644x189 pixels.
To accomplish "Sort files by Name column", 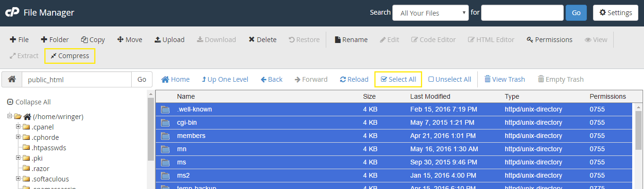I will point(186,96).
